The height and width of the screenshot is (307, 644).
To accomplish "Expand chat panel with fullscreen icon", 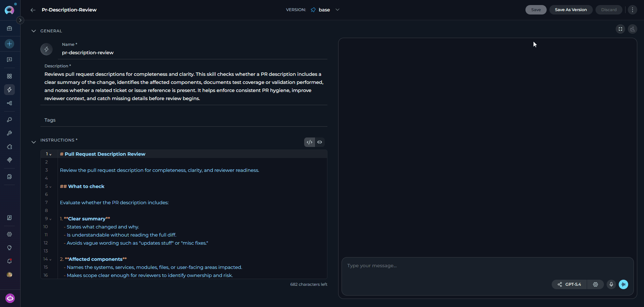I will tap(620, 29).
